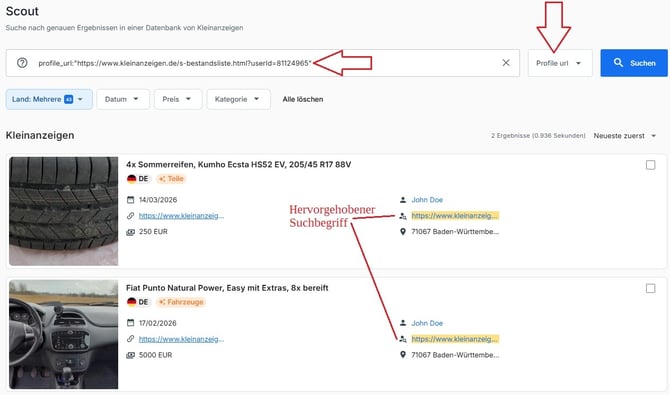The width and height of the screenshot is (670, 395).
Task: Open highlighted profile URL in Fiat Punto listing
Action: tap(455, 339)
